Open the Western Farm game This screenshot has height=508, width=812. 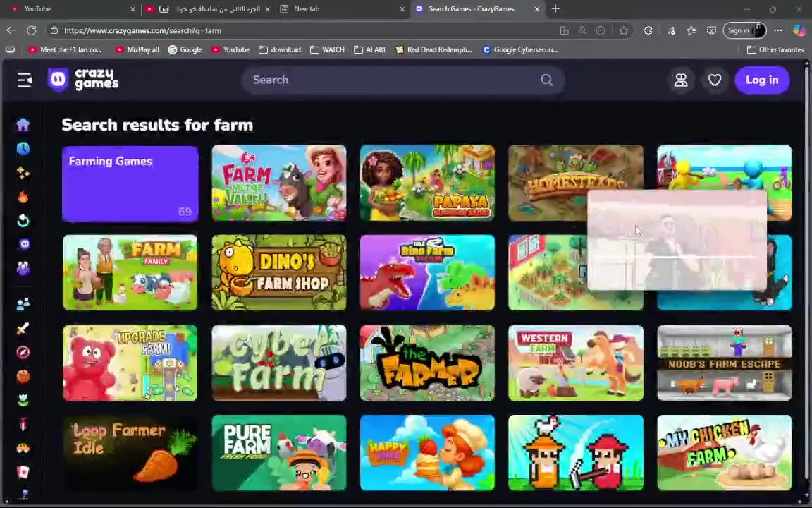pyautogui.click(x=576, y=363)
